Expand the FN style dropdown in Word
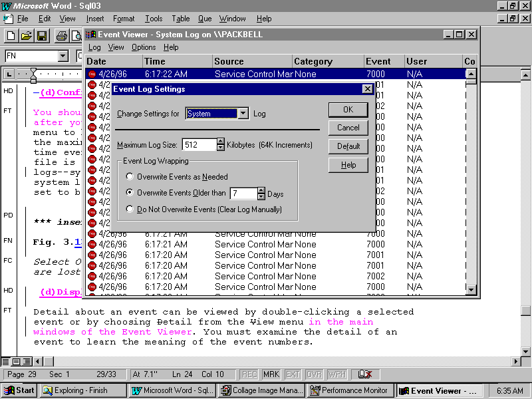The width and height of the screenshot is (532, 399). tap(63, 57)
